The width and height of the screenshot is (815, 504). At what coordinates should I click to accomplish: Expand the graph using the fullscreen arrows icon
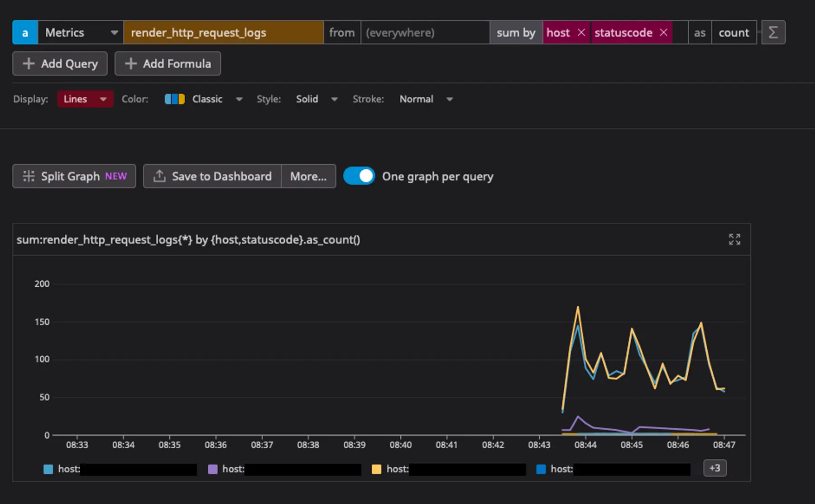735,240
